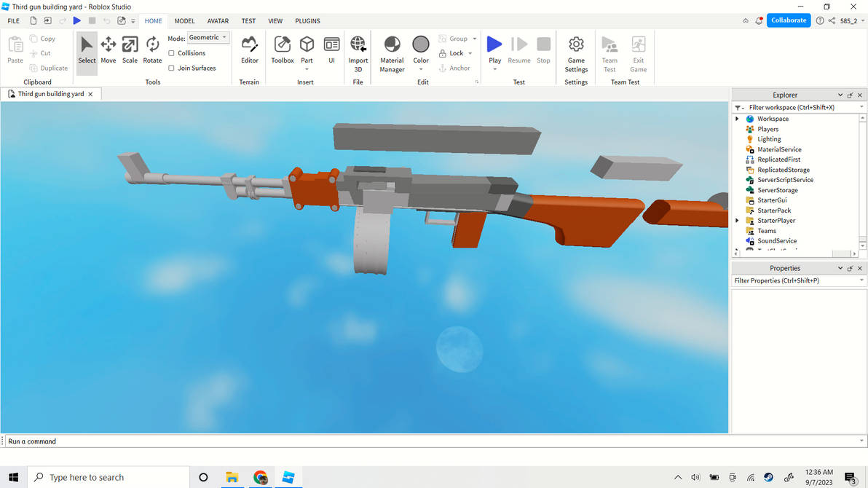Open the Part dropdown arrow

click(307, 69)
